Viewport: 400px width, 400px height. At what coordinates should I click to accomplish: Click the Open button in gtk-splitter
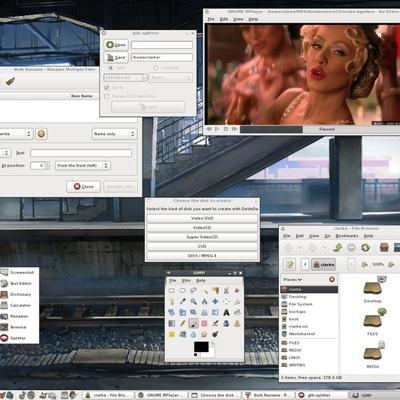click(x=116, y=45)
